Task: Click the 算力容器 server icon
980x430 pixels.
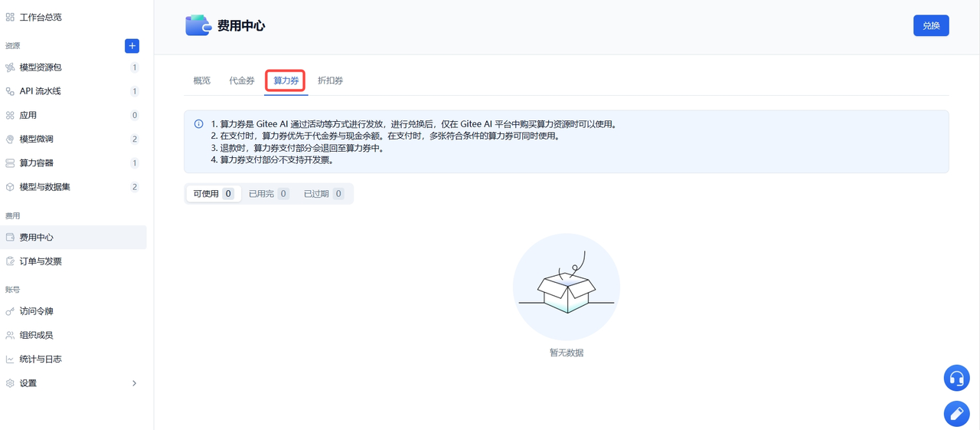Action: 10,163
